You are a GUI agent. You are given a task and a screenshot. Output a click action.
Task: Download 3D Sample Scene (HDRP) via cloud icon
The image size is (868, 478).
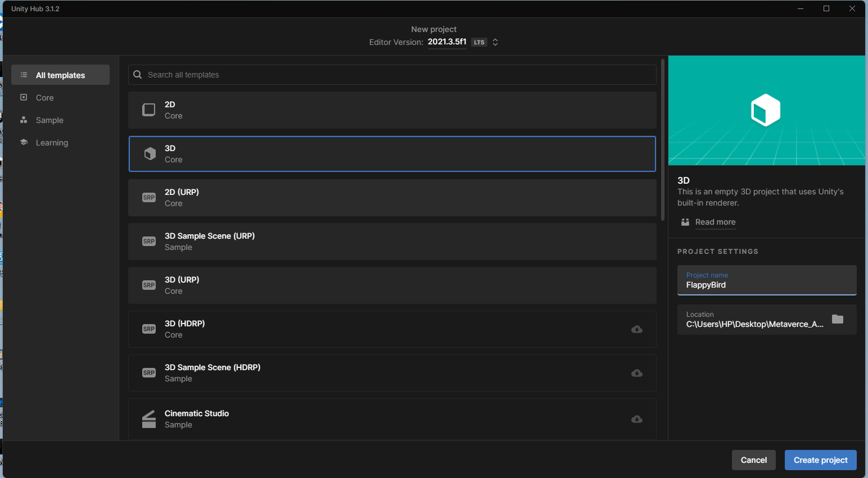pos(637,373)
